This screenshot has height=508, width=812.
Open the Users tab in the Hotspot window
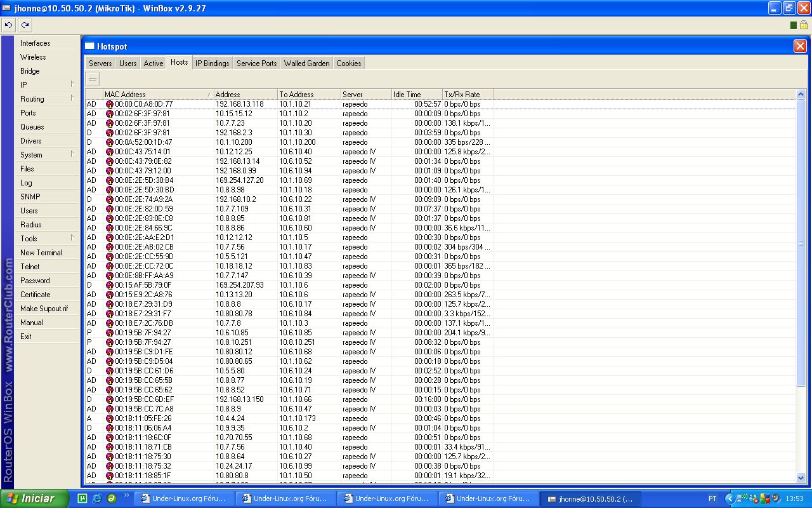(128, 63)
